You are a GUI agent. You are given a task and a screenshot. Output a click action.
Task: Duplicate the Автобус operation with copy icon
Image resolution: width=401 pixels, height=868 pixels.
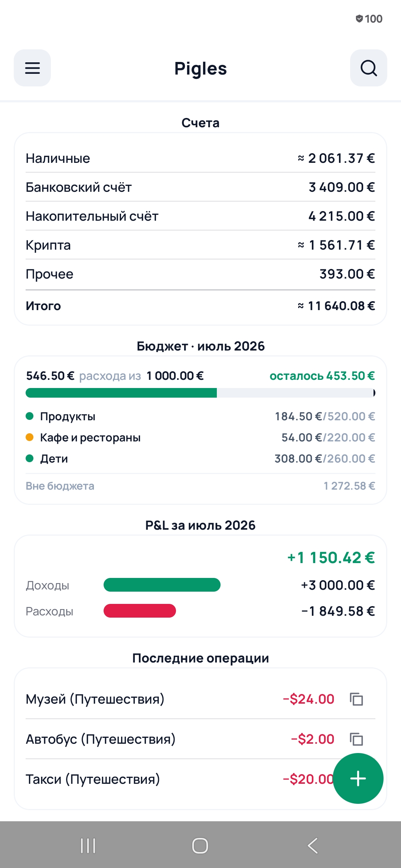[x=356, y=739]
